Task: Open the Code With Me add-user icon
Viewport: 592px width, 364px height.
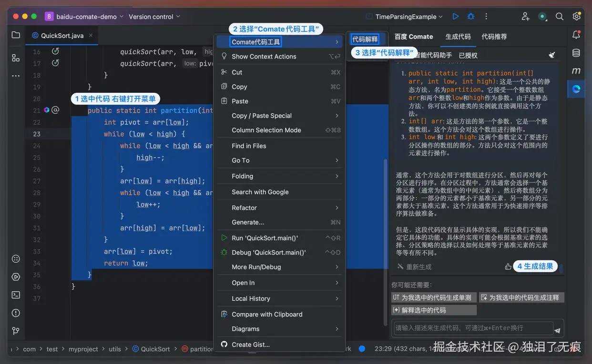Action: 525,16
